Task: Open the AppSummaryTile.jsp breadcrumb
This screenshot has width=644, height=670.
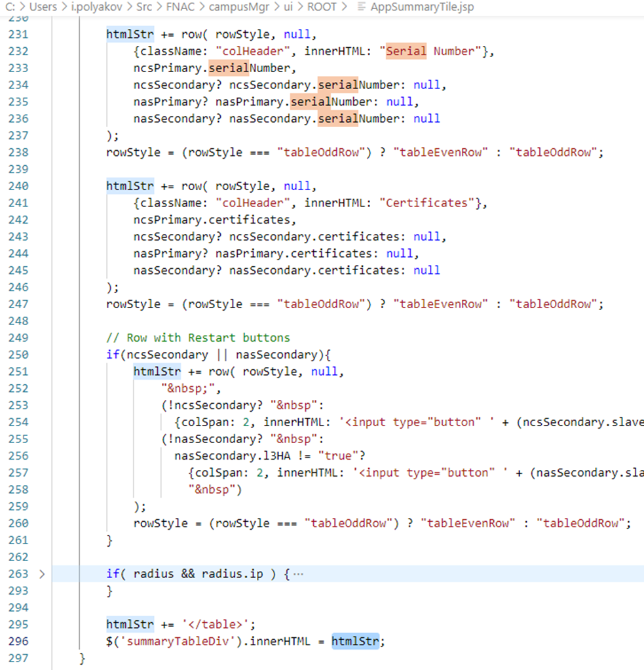Action: [422, 7]
